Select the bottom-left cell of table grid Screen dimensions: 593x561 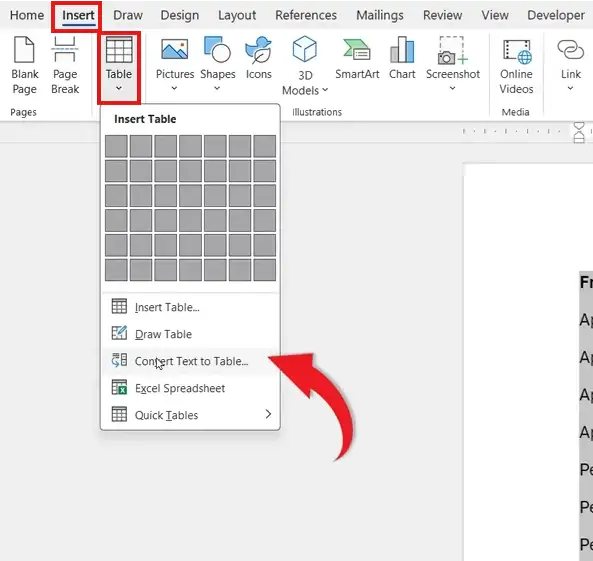(x=116, y=270)
